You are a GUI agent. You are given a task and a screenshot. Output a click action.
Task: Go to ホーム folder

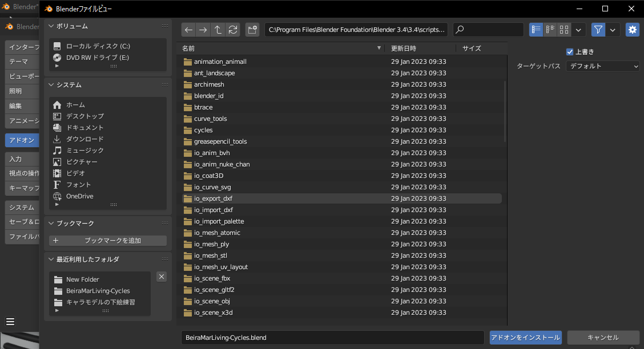[x=108, y=104]
